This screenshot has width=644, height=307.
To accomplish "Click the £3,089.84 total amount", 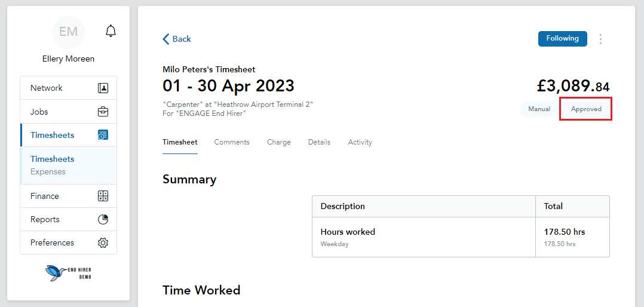I will click(x=573, y=86).
